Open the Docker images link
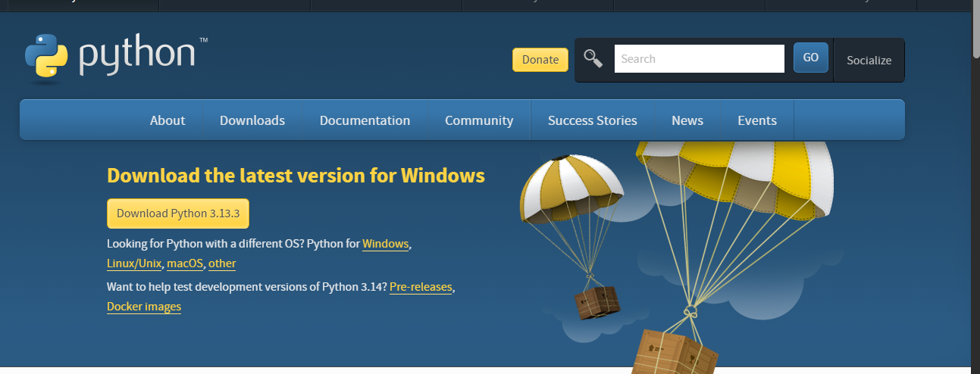Image resolution: width=980 pixels, height=374 pixels. coord(144,307)
